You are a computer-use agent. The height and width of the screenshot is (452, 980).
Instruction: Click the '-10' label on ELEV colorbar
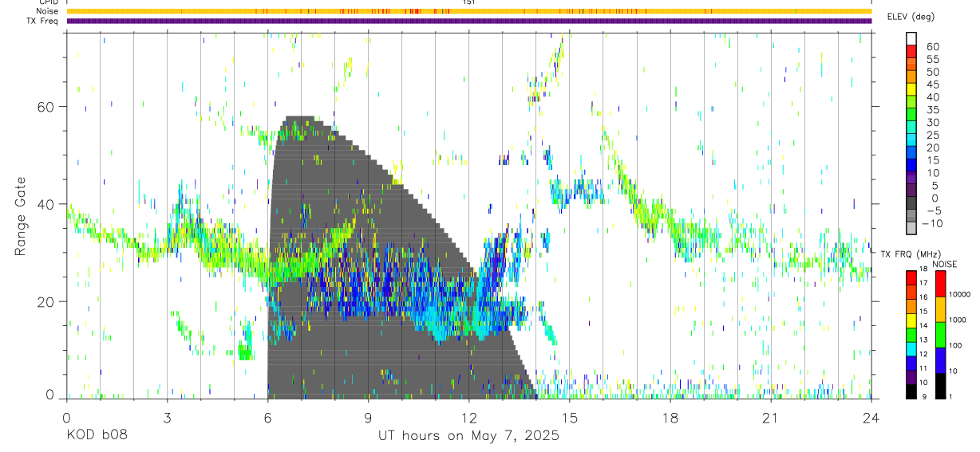931,224
